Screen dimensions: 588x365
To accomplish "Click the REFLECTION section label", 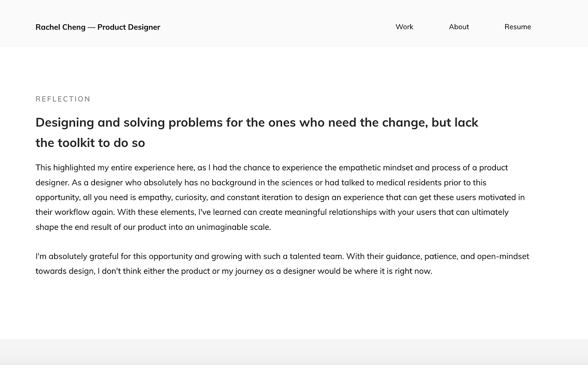I will coord(63,99).
